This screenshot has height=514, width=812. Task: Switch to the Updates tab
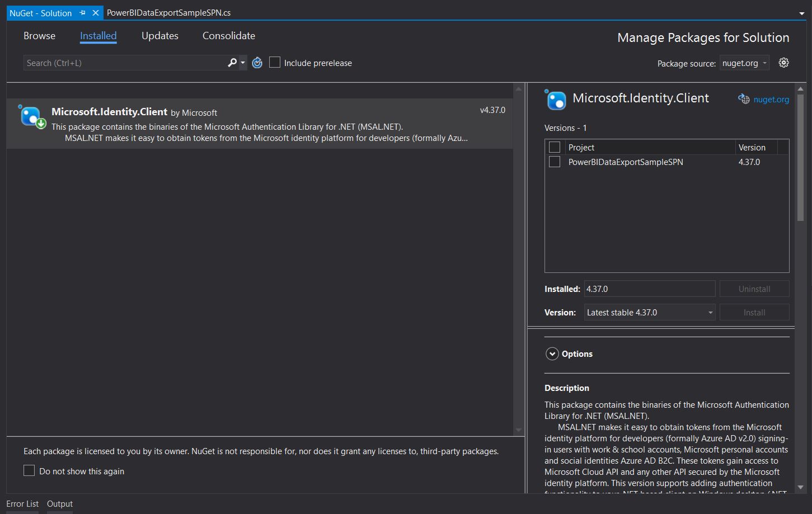[x=159, y=36]
